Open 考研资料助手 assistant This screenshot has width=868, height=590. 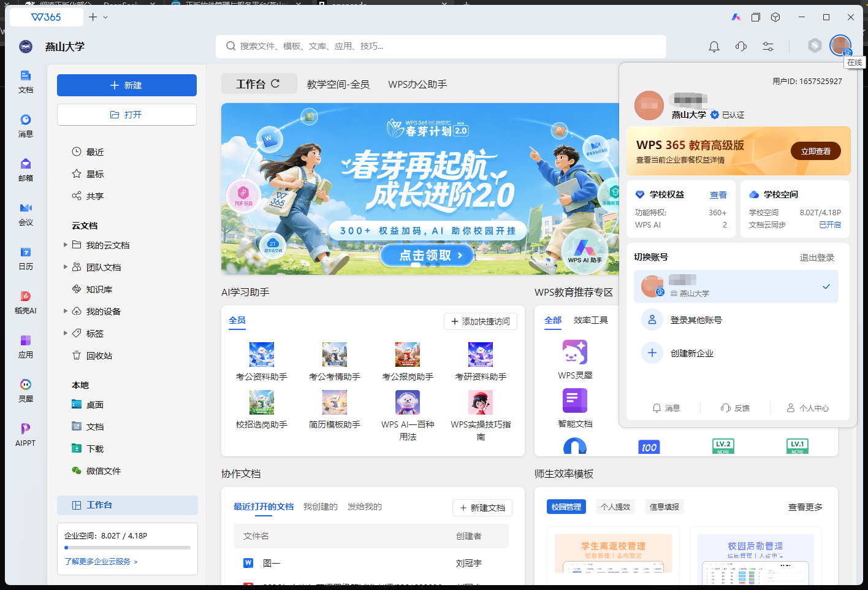point(481,362)
